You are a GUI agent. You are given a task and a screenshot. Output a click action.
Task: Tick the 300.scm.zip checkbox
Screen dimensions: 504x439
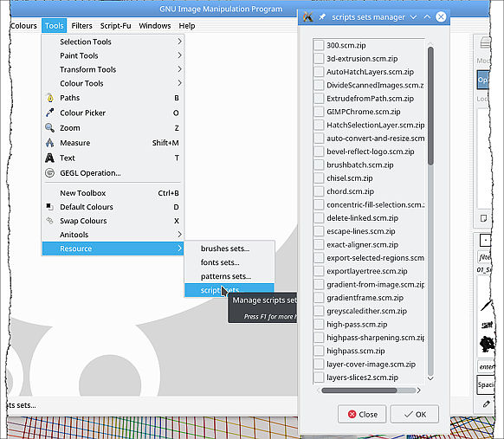click(319, 45)
